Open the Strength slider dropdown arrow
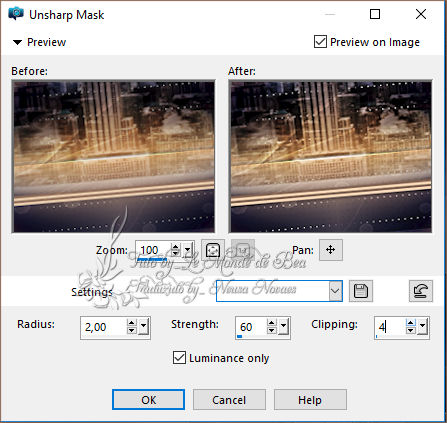Screen dimensions: 447x423 coord(284,327)
